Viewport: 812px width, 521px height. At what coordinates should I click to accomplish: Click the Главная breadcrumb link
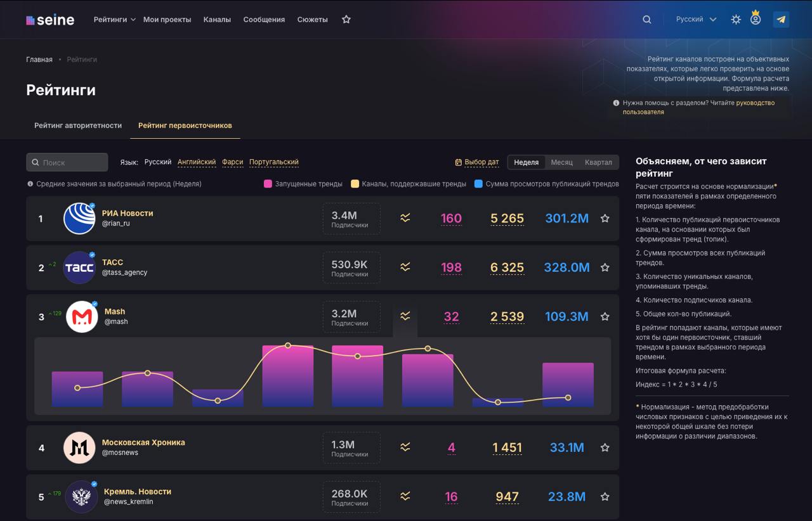tap(39, 60)
